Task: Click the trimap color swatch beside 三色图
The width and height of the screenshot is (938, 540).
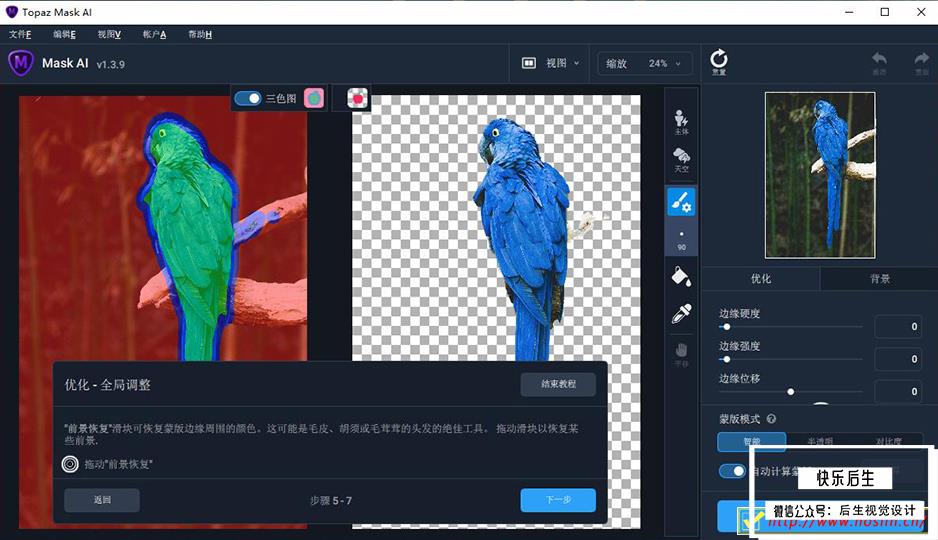Action: (314, 98)
